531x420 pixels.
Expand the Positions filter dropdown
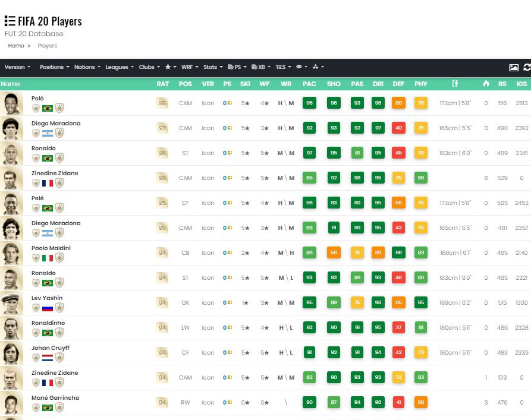point(55,67)
